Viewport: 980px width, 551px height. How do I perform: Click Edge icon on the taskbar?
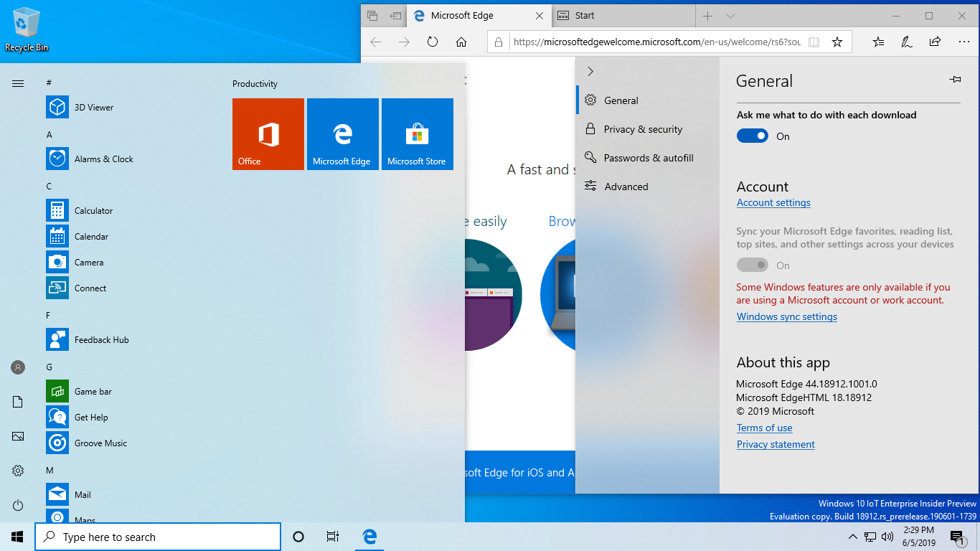[369, 537]
